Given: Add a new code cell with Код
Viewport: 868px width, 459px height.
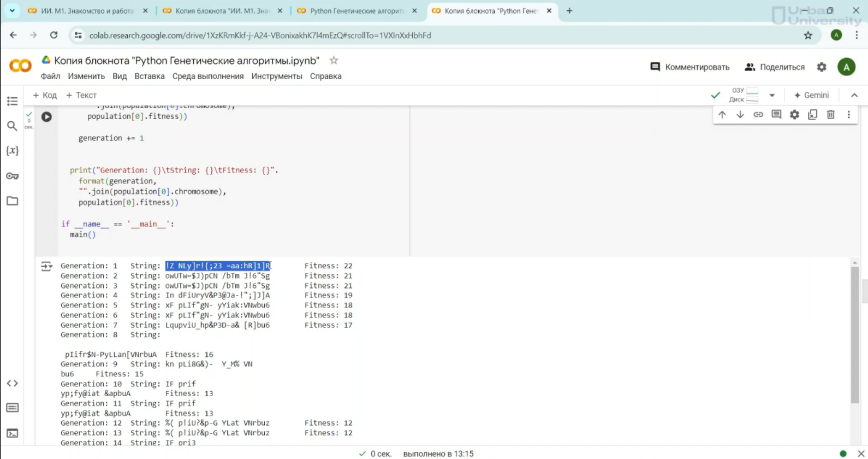Looking at the screenshot, I should pyautogui.click(x=45, y=95).
